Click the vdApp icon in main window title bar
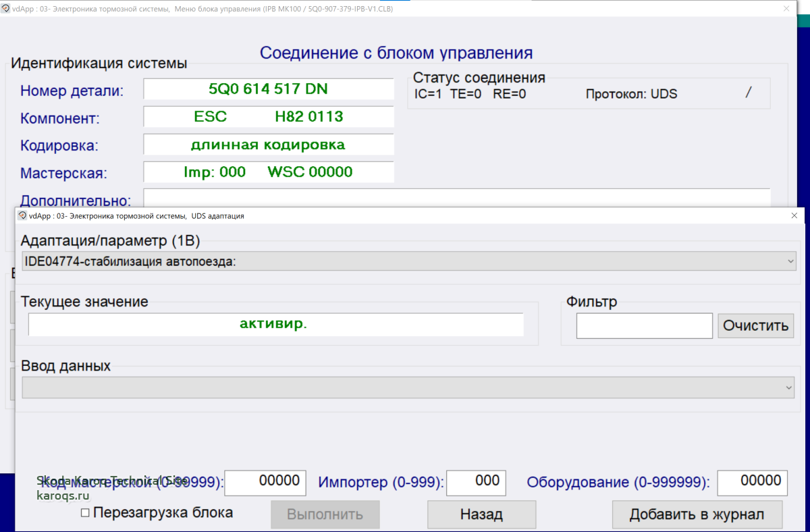Viewport: 810px width, 532px height. [x=5, y=9]
